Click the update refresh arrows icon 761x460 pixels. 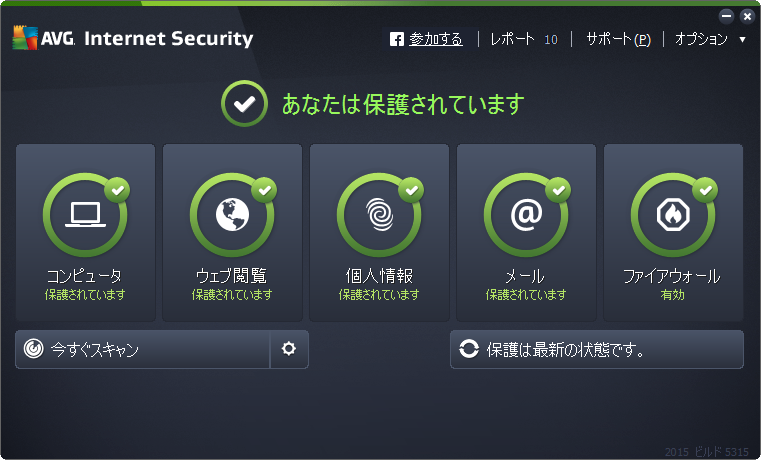(469, 349)
